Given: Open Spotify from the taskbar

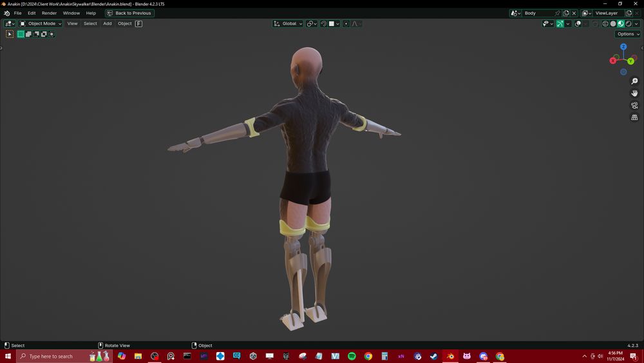Looking at the screenshot, I should (x=352, y=357).
